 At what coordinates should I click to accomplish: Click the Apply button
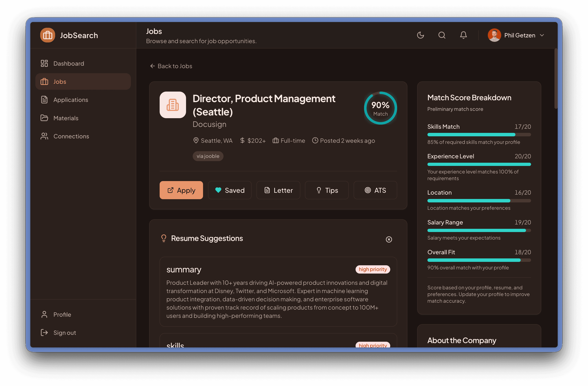click(x=181, y=190)
